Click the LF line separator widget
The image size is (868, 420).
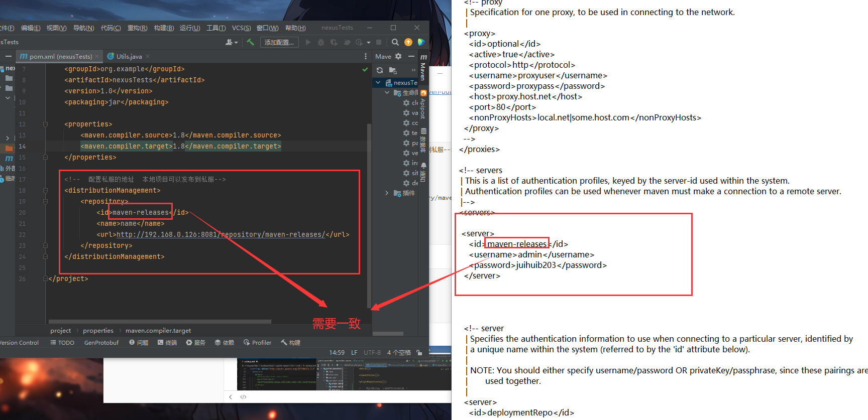354,353
